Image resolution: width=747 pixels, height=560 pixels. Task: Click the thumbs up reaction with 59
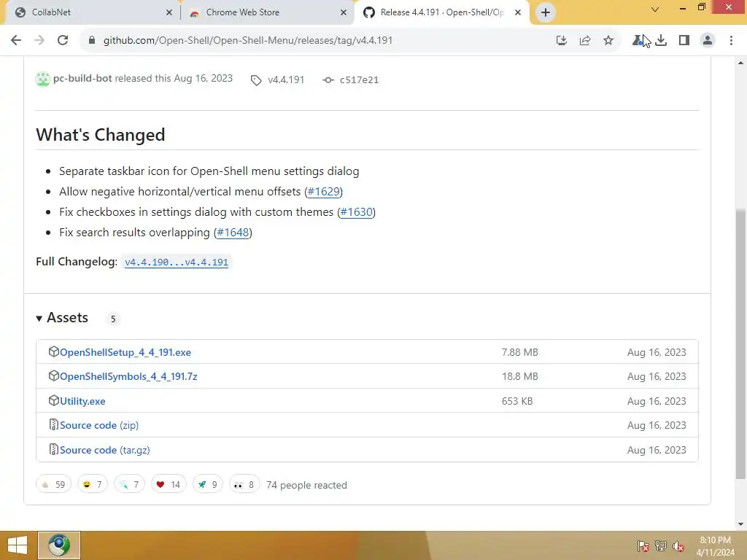click(x=53, y=484)
